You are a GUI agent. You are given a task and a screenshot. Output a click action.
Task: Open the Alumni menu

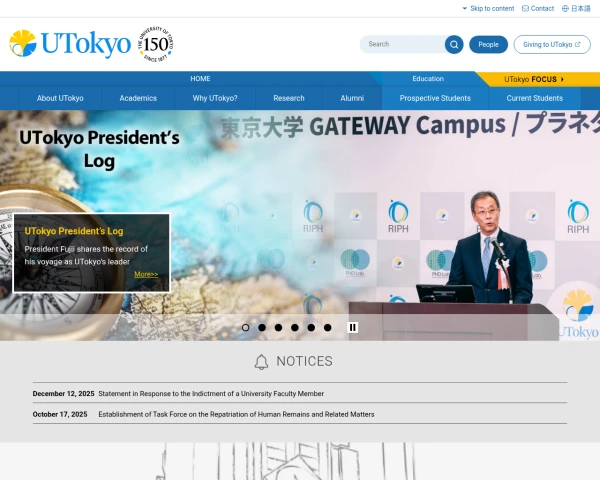coord(352,98)
